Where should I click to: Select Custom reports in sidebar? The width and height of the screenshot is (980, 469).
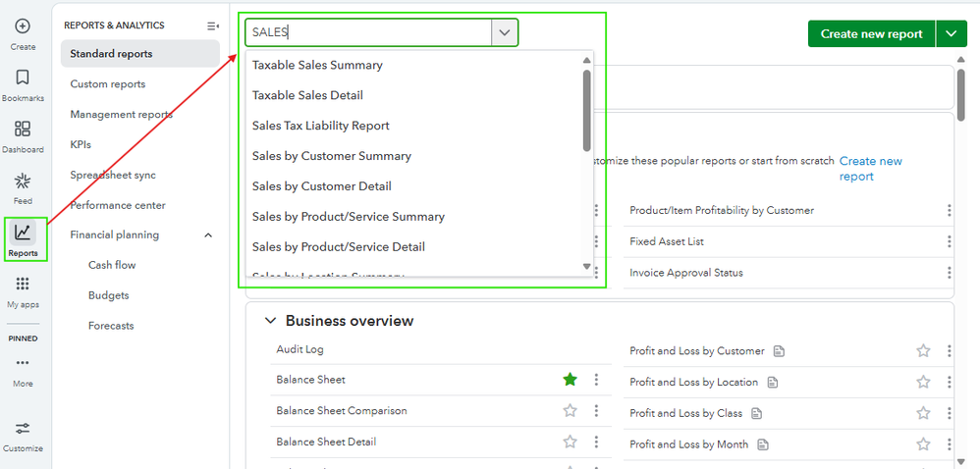tap(108, 84)
